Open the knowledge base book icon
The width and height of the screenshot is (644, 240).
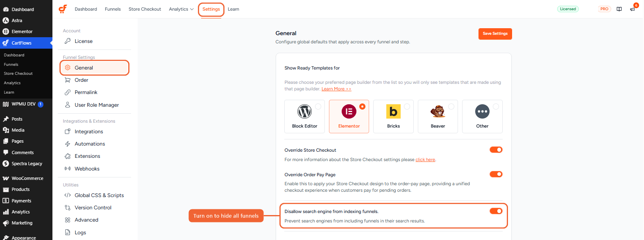tap(619, 9)
